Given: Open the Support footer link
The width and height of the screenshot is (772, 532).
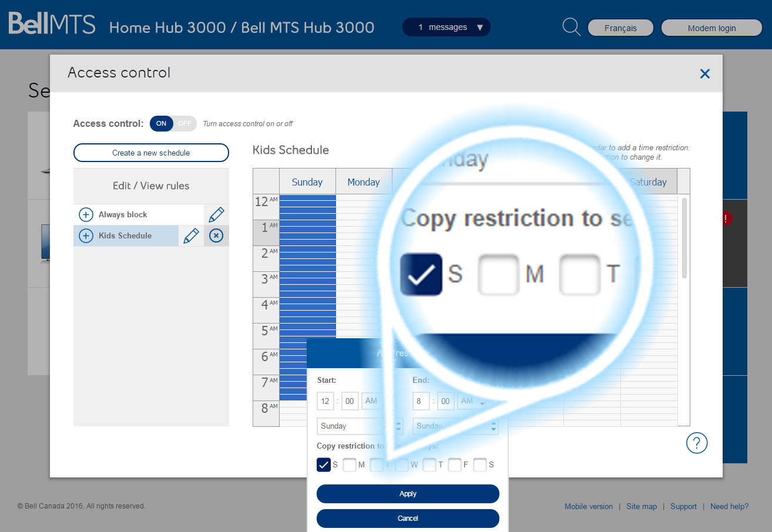Looking at the screenshot, I should [x=683, y=507].
